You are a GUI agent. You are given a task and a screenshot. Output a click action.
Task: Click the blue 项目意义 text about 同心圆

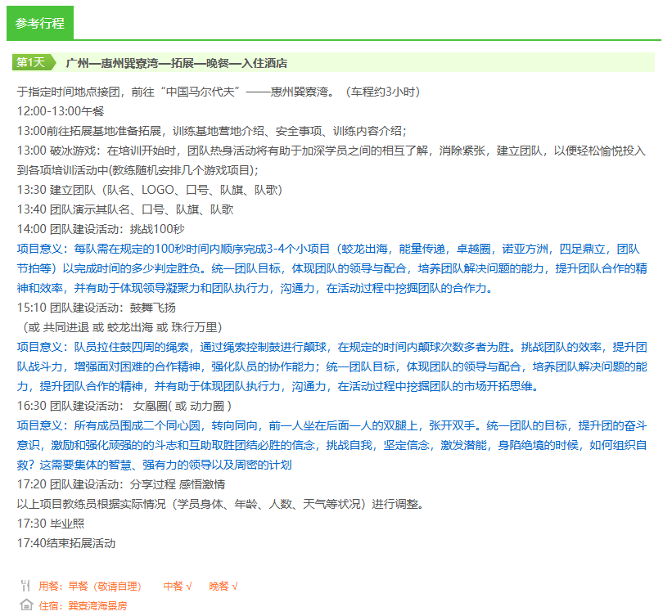pyautogui.click(x=332, y=445)
